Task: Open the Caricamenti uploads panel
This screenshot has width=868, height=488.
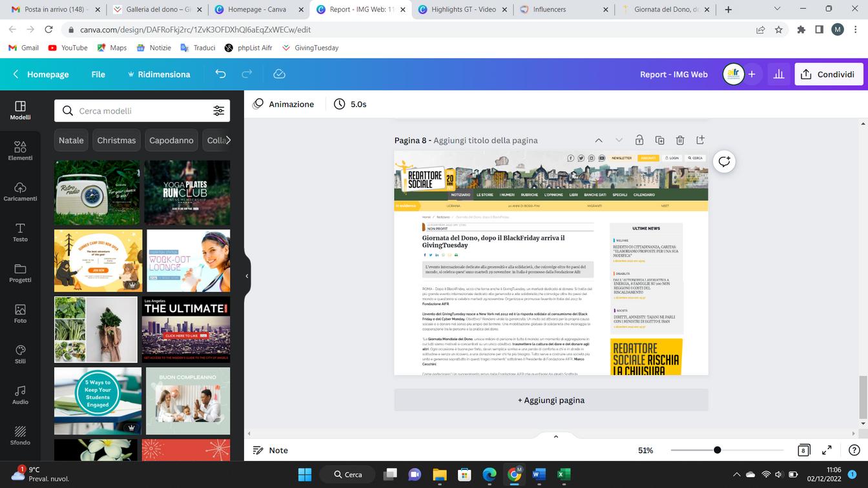Action: [x=20, y=192]
